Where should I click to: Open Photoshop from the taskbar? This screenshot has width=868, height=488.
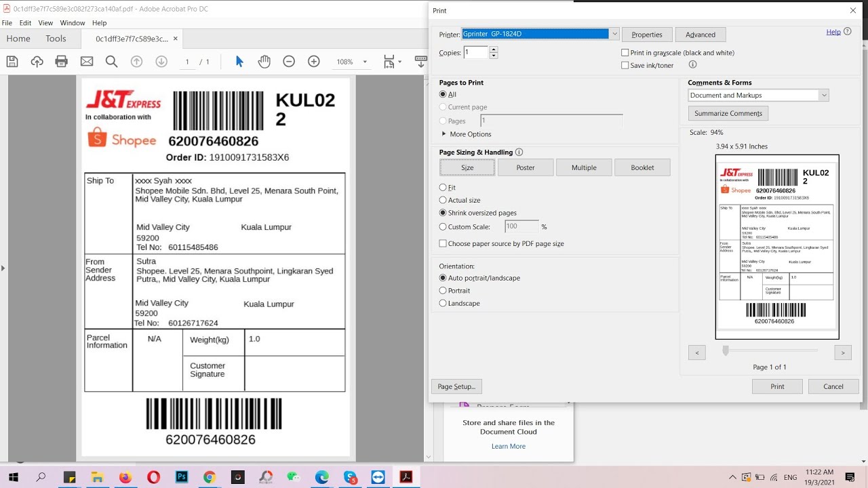point(181,477)
